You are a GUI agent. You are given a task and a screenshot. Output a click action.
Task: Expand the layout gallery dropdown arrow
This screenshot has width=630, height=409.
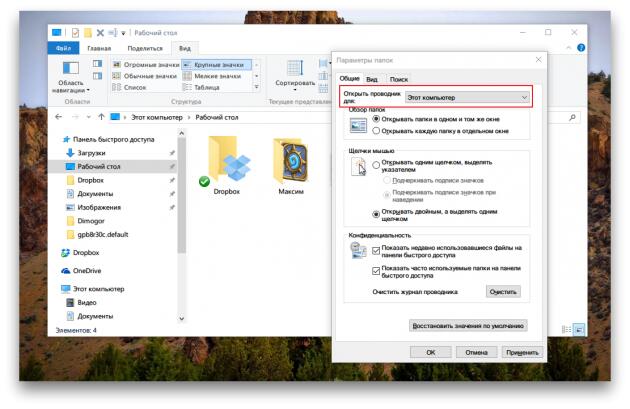pos(257,88)
